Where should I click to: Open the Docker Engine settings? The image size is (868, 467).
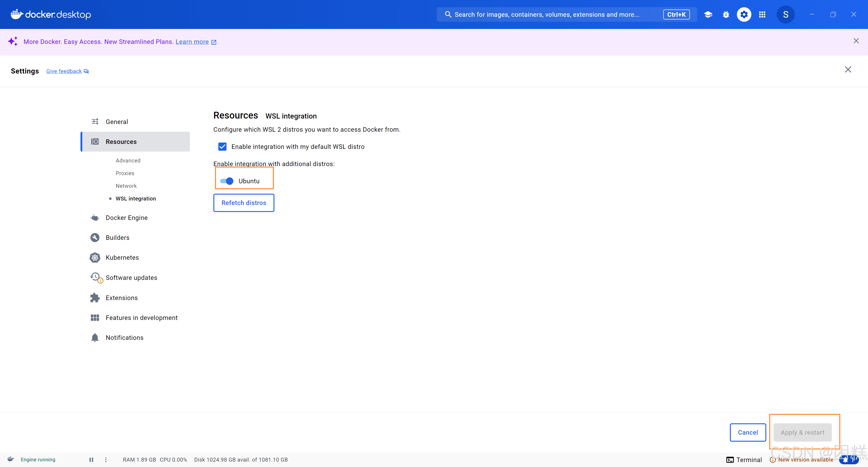click(x=135, y=218)
